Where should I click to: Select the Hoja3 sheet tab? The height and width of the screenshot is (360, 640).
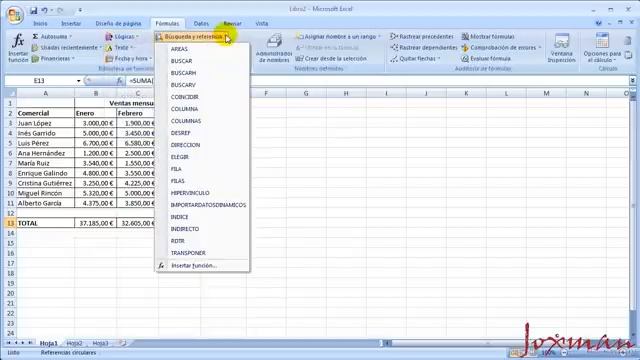[x=100, y=343]
